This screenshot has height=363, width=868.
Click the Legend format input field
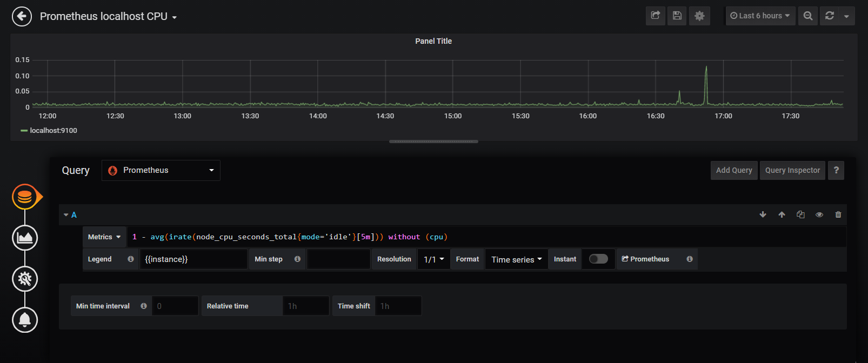(x=193, y=259)
